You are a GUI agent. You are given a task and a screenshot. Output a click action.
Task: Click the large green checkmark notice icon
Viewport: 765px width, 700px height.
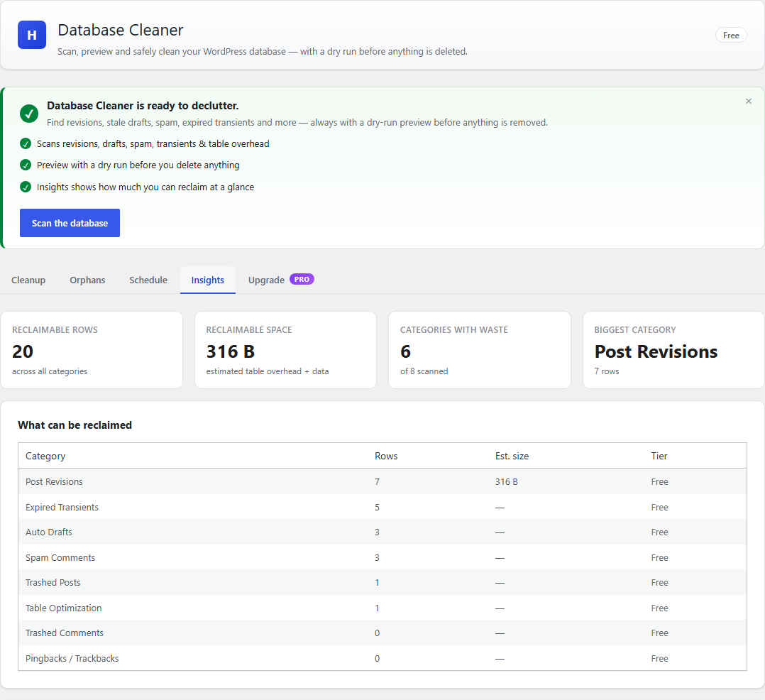coord(29,114)
